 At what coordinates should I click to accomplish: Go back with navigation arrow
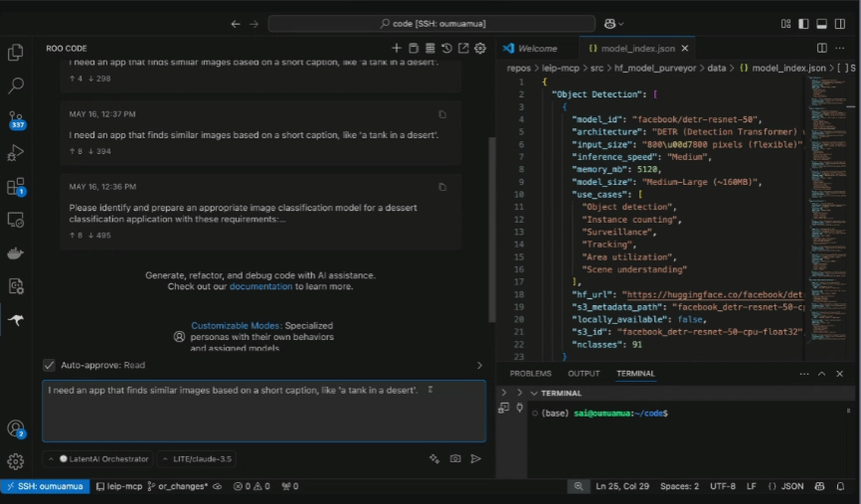236,24
